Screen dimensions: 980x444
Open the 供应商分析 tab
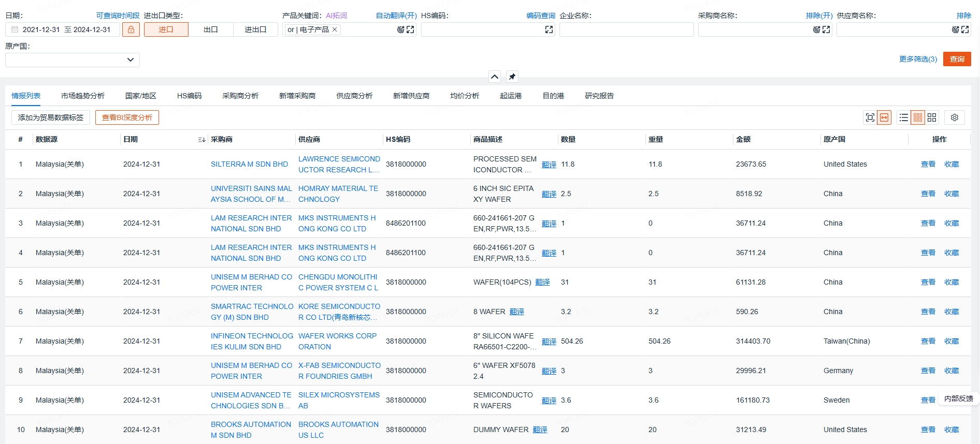pos(354,96)
